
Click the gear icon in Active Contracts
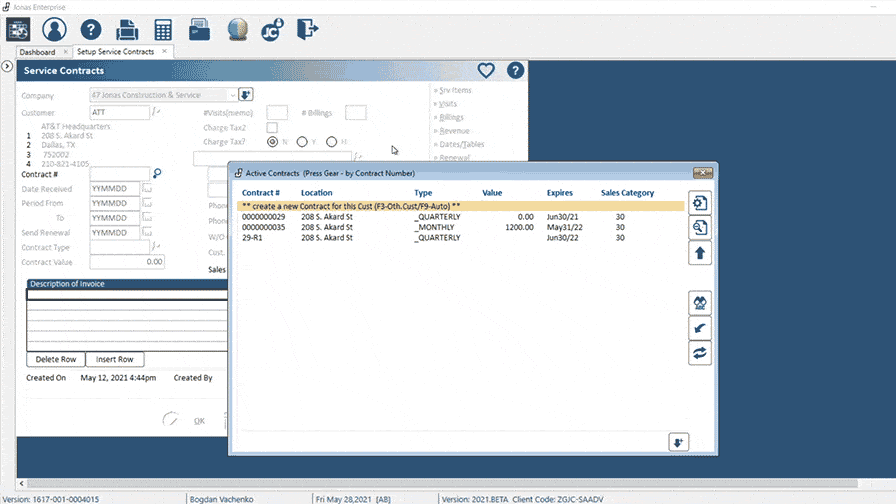click(700, 203)
